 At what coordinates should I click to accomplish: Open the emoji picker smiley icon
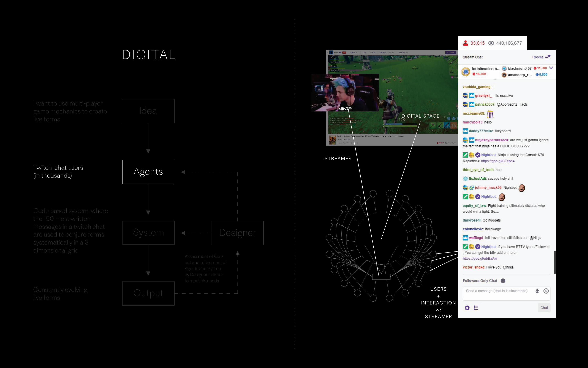546,291
